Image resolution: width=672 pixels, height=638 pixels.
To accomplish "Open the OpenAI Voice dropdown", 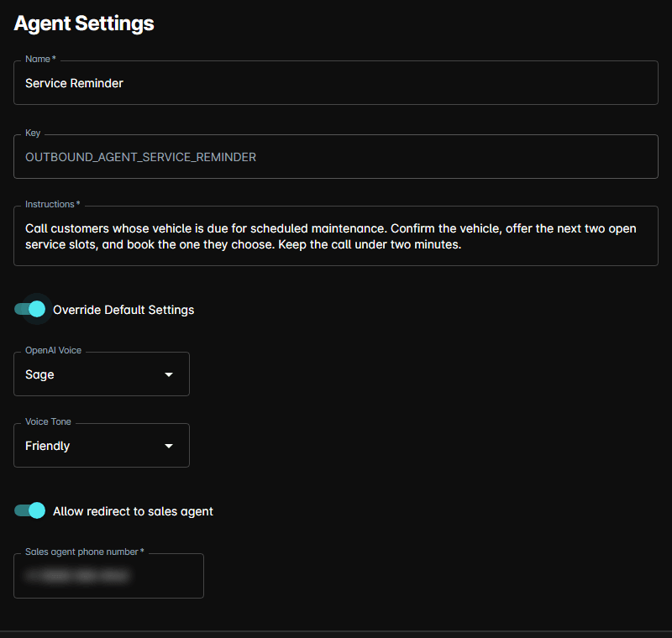I will coord(102,374).
